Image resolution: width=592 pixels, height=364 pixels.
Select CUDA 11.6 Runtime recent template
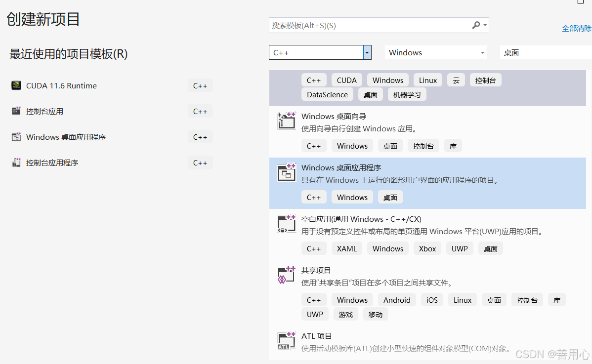pyautogui.click(x=61, y=85)
